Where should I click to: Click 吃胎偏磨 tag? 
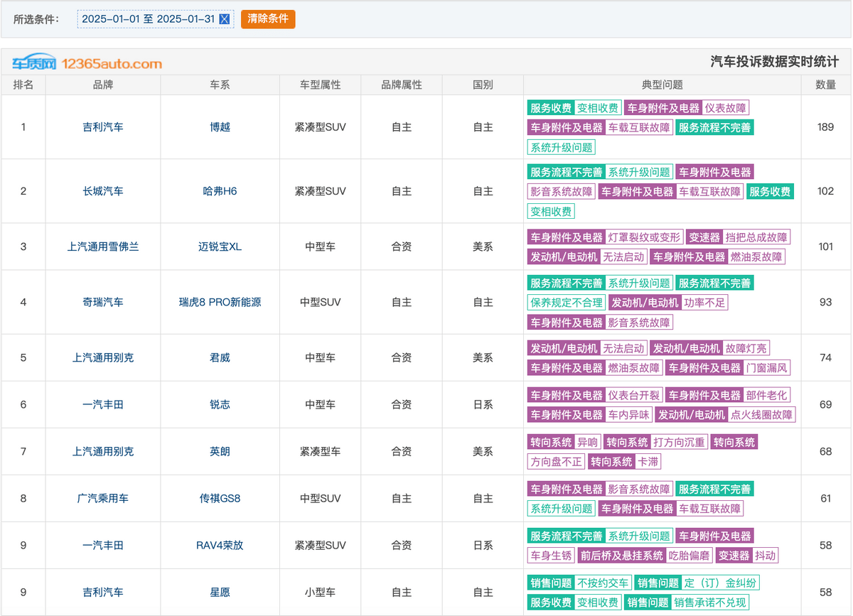(x=690, y=556)
